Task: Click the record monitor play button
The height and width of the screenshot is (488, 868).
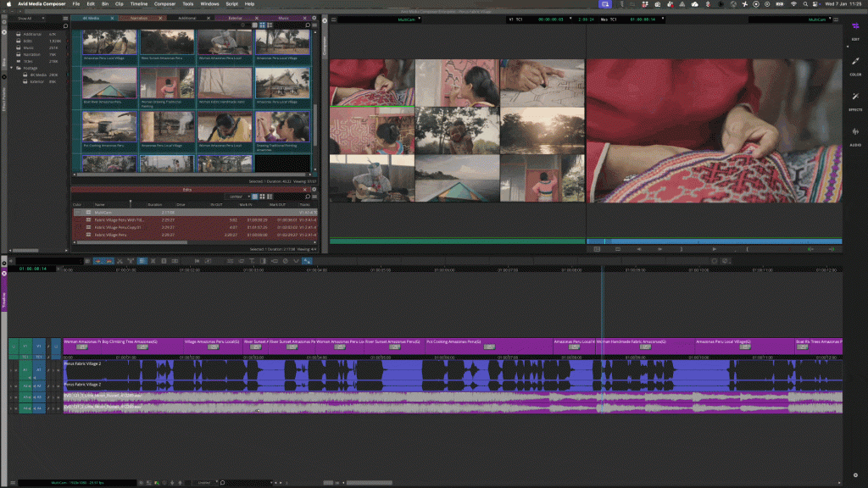Action: pos(714,249)
